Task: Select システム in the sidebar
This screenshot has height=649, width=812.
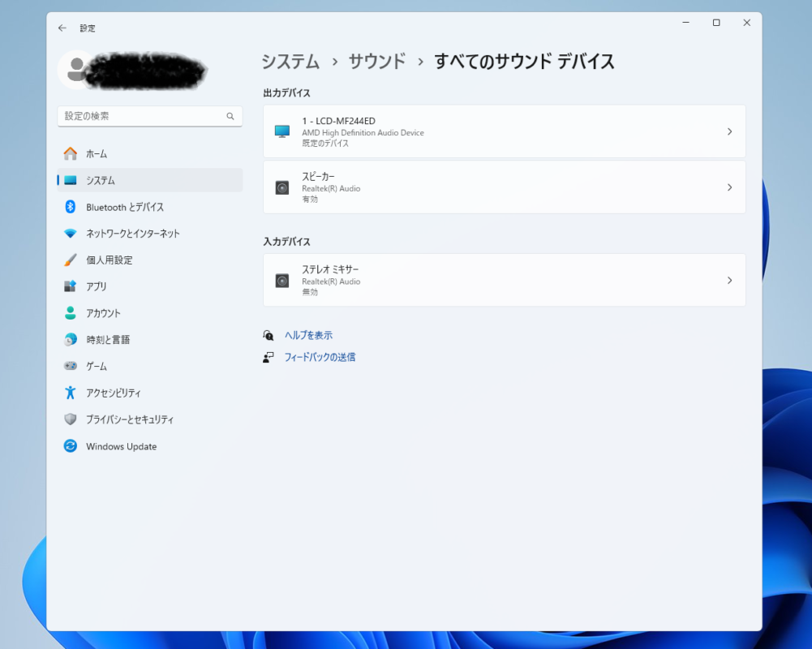Action: click(149, 180)
